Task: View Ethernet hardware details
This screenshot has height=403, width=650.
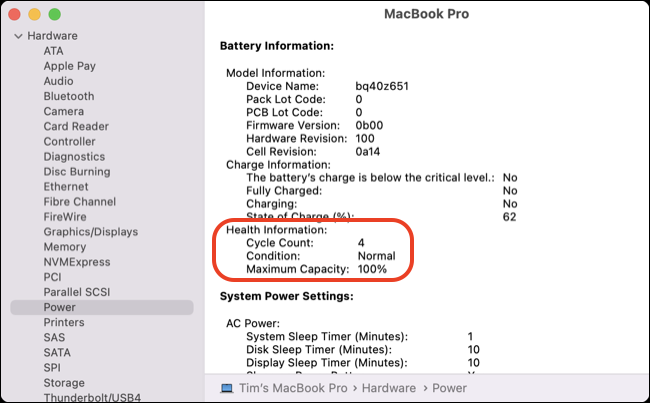Action: 66,187
